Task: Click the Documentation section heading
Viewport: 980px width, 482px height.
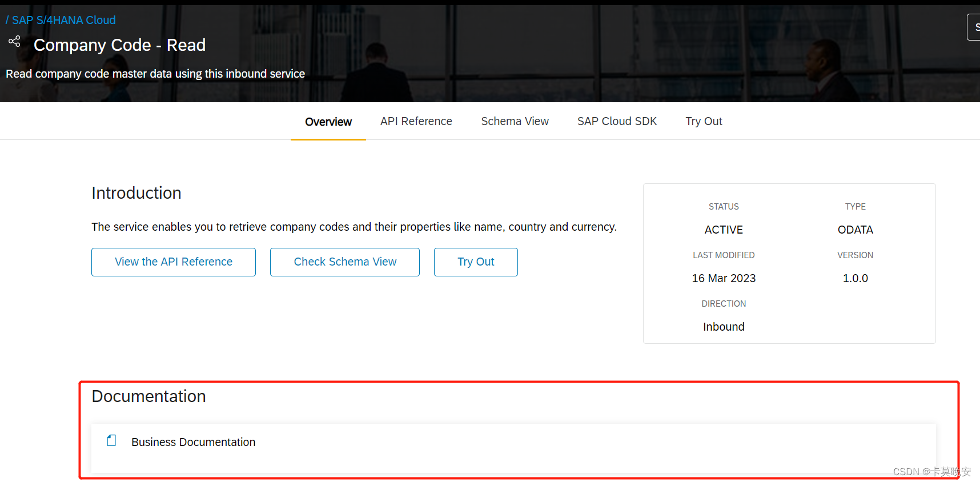Action: click(x=148, y=396)
